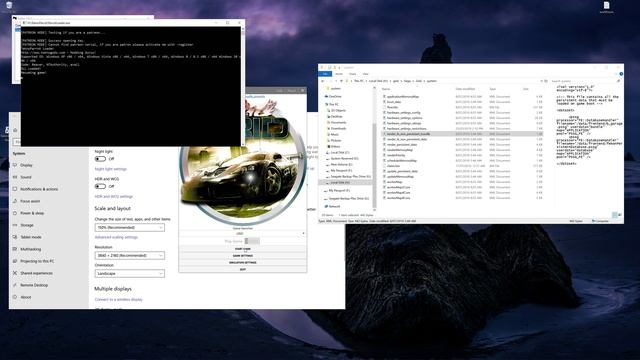Open Power & sleep settings
This screenshot has width=640, height=360.
32,213
